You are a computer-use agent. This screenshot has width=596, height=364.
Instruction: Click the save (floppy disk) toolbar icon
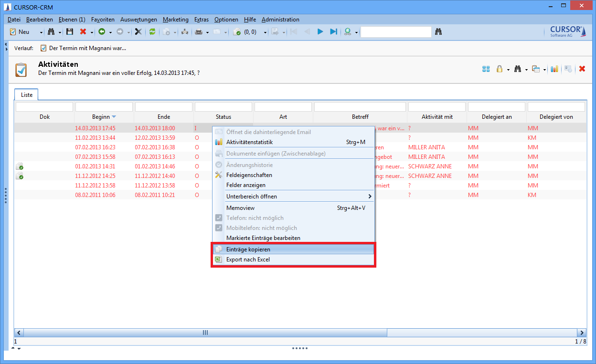(70, 31)
